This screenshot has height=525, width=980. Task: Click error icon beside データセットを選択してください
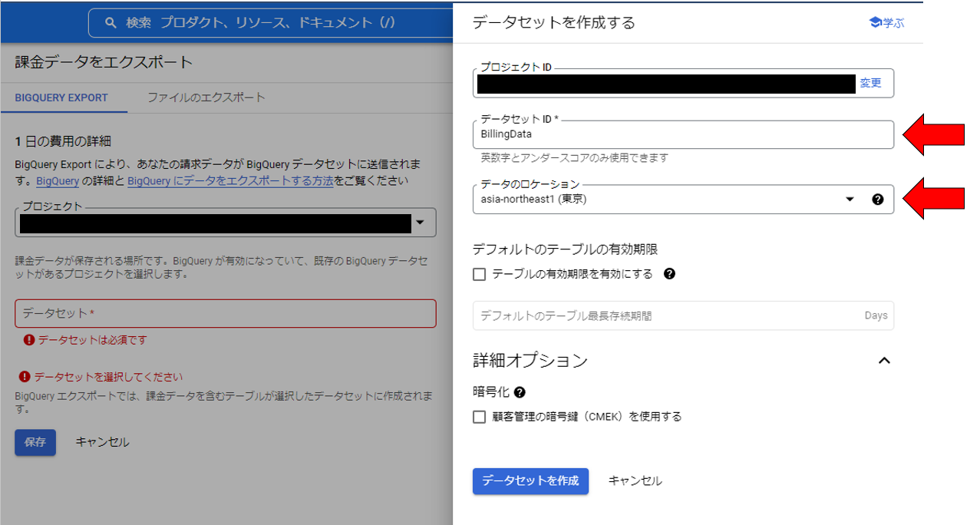tap(25, 377)
